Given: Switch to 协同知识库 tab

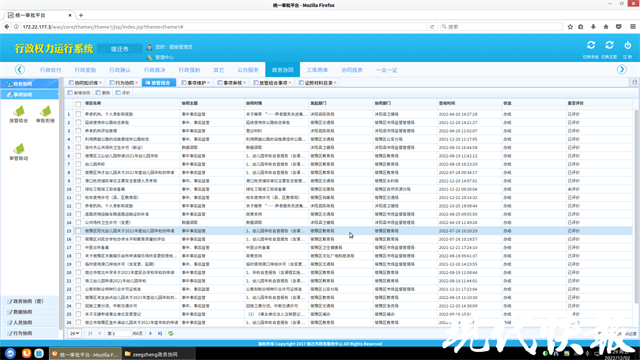Looking at the screenshot, I should point(84,83).
